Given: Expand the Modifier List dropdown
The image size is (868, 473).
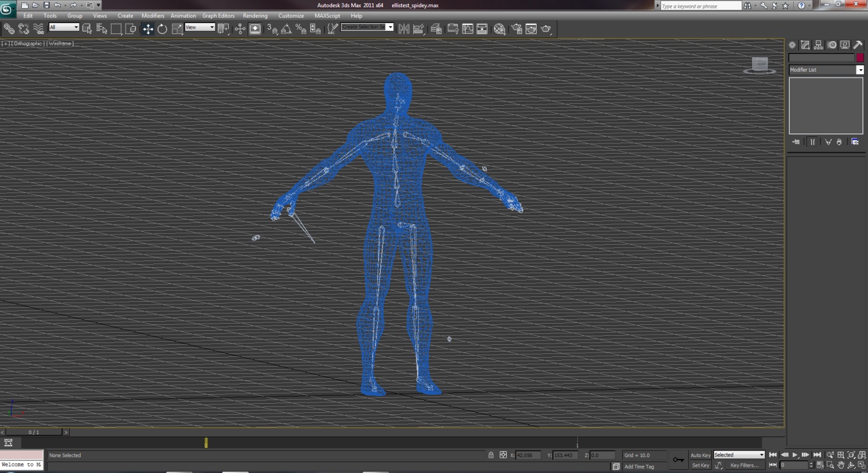Looking at the screenshot, I should point(860,70).
